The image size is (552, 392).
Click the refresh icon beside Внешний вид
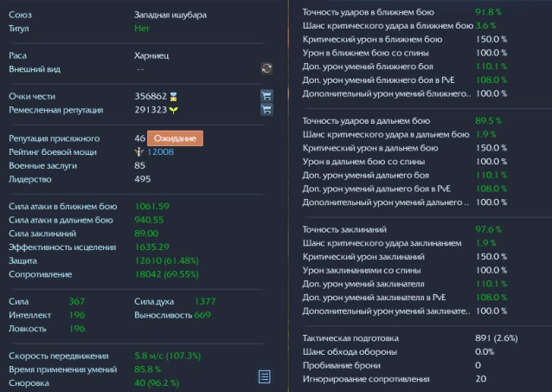click(266, 68)
